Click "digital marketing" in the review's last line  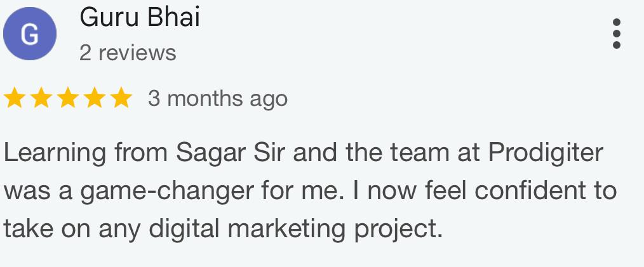[248, 227]
